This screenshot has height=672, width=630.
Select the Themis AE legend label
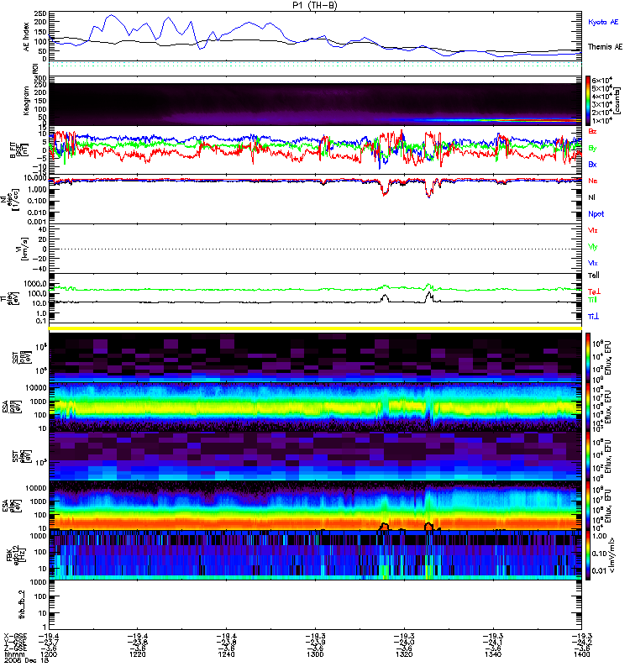click(605, 47)
